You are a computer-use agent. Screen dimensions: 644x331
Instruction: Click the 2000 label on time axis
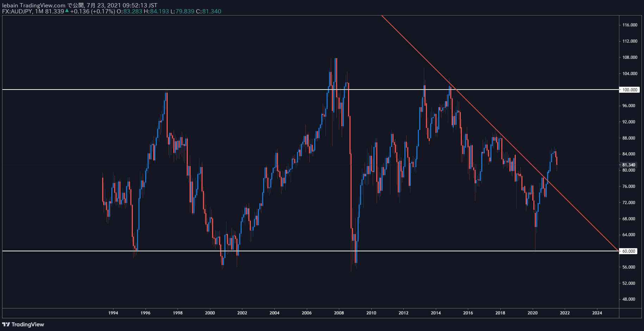210,313
